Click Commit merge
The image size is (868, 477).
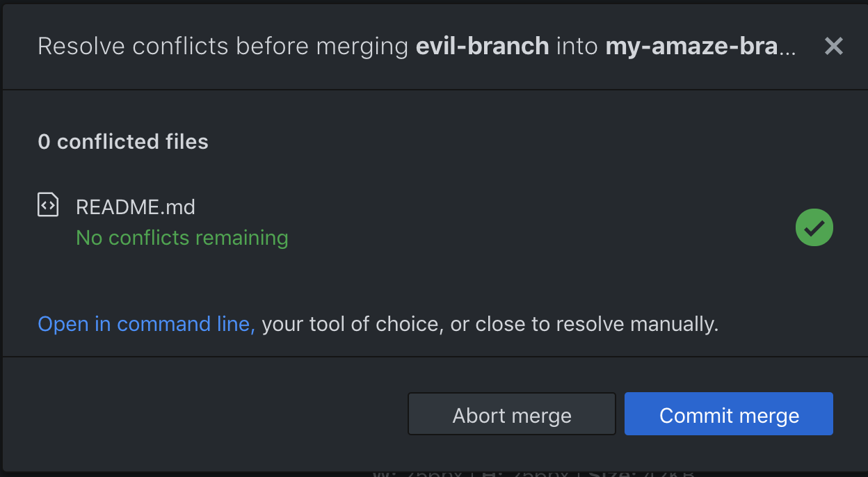pyautogui.click(x=728, y=414)
